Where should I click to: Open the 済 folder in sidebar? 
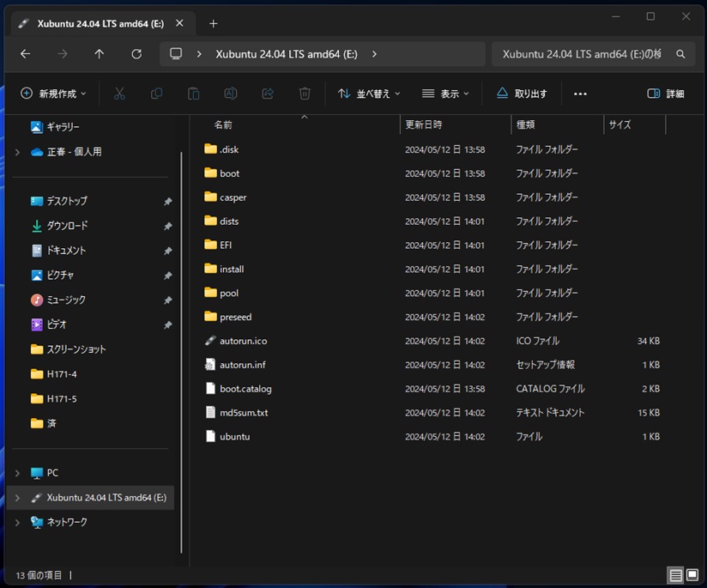pos(43,423)
